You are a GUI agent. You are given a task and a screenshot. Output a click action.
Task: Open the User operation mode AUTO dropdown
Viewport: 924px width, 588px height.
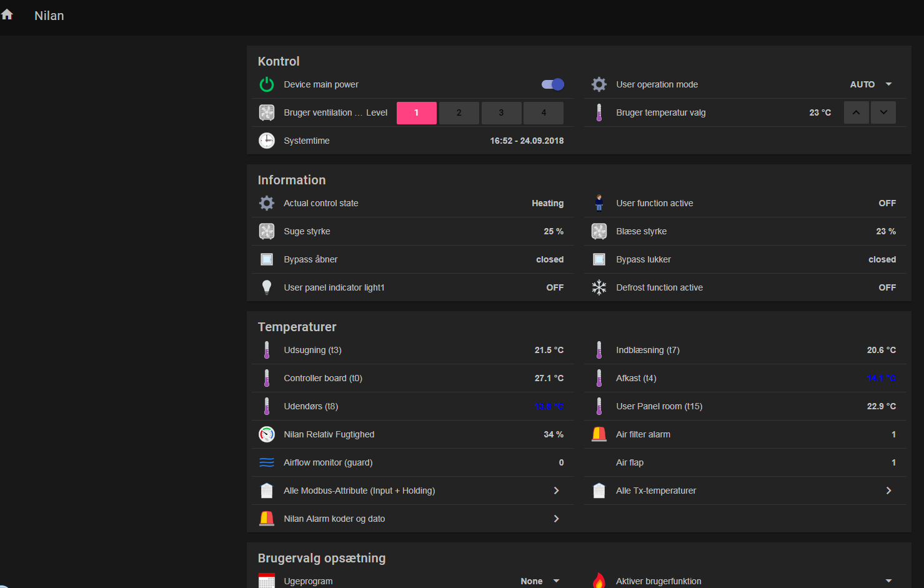871,84
